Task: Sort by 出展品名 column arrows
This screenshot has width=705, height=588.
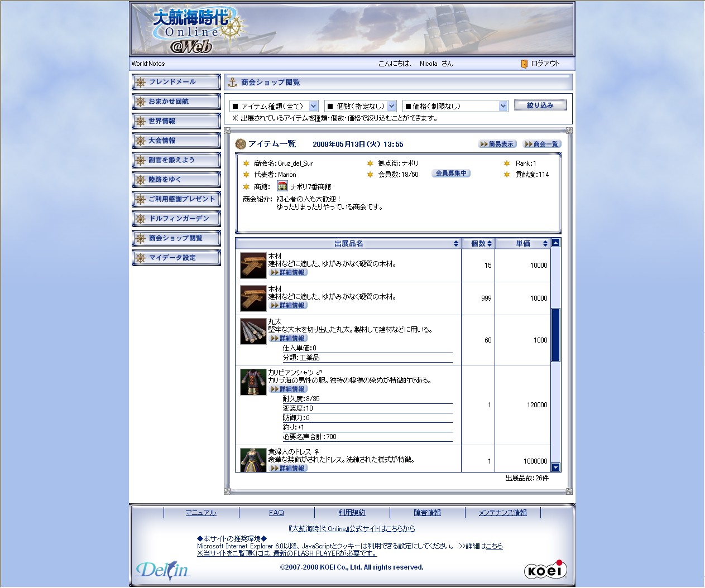Action: pos(456,244)
